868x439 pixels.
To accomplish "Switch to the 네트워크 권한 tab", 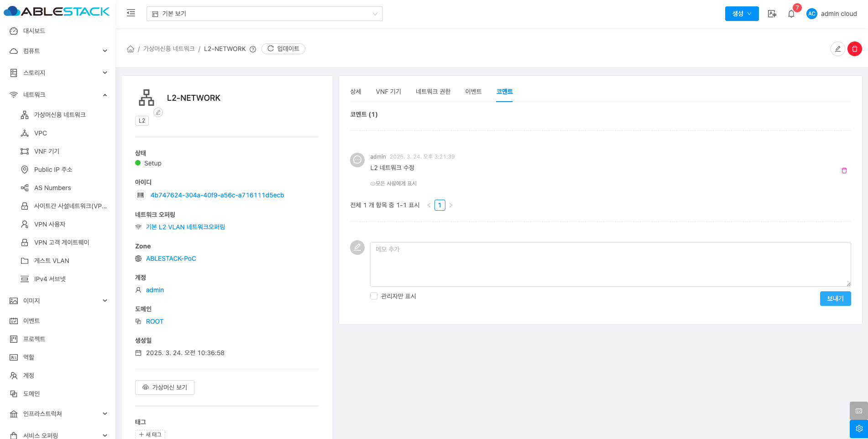I will tap(433, 92).
